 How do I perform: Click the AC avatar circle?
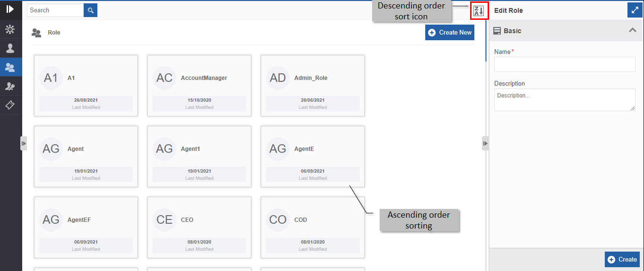point(164,78)
